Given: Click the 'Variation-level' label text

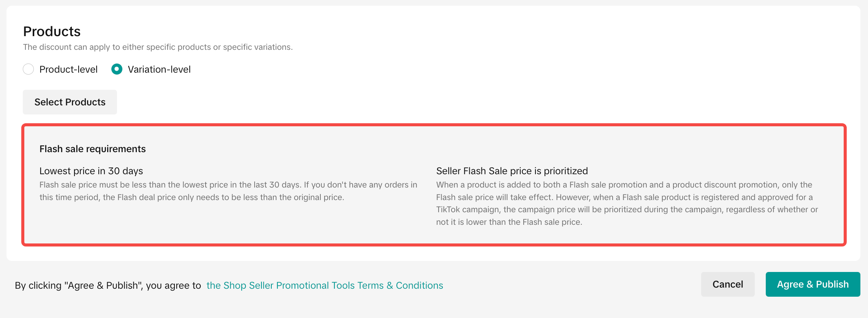Looking at the screenshot, I should [x=159, y=69].
